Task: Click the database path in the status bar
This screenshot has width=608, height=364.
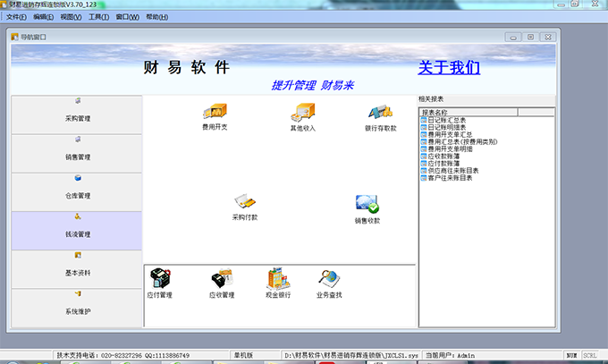Action: (x=351, y=355)
